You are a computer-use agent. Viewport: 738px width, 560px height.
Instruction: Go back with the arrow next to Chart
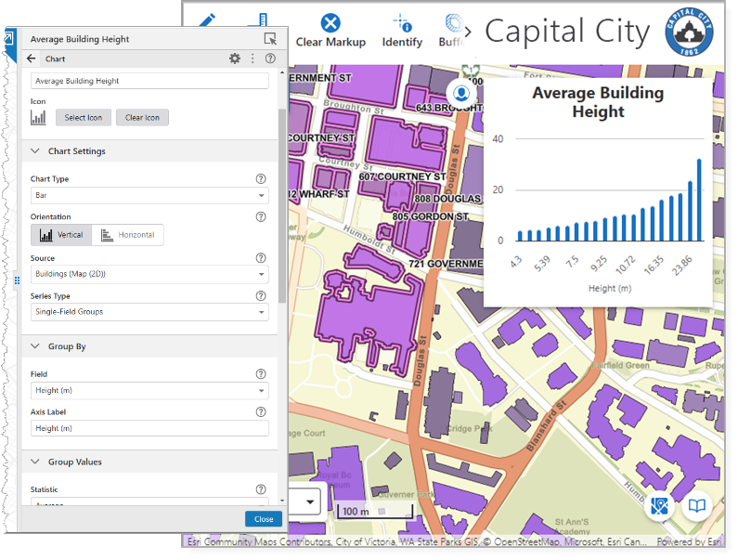(x=31, y=59)
